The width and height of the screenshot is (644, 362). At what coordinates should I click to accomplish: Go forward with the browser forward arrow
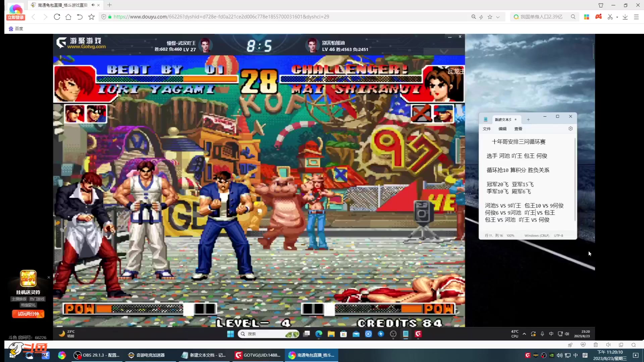45,17
